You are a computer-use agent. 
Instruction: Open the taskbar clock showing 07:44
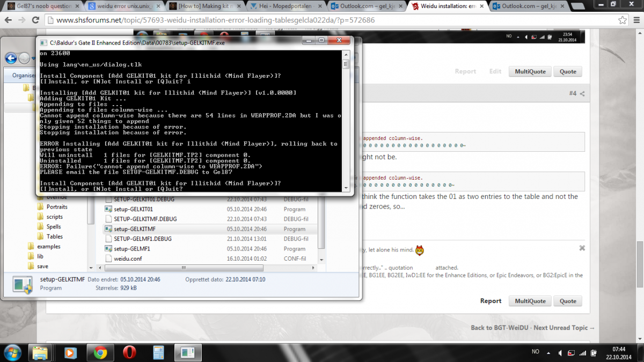618,352
